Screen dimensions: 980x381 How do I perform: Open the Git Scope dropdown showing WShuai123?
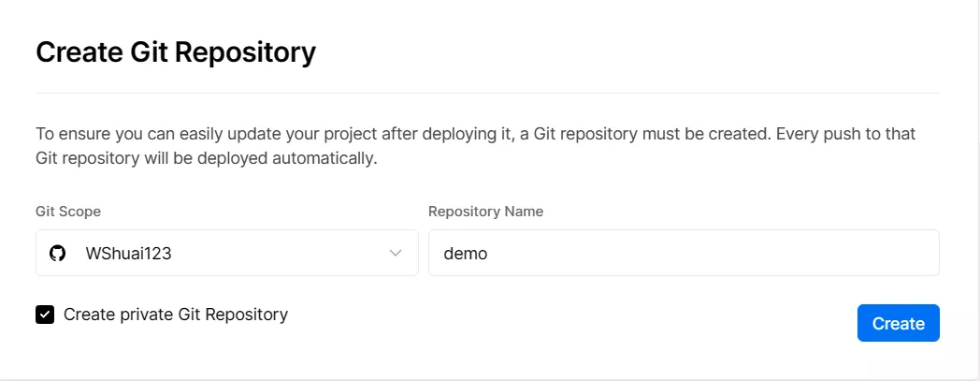coord(227,253)
